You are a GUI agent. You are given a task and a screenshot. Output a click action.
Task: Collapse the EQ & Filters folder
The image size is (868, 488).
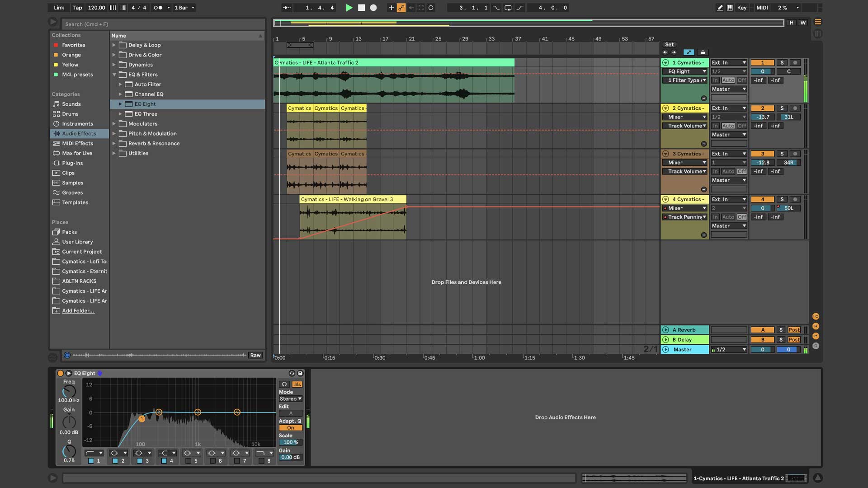click(x=114, y=75)
